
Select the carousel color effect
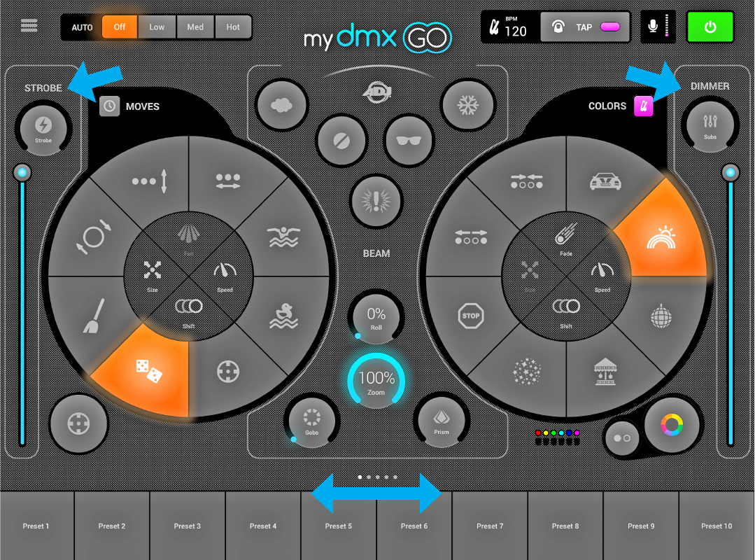(605, 371)
